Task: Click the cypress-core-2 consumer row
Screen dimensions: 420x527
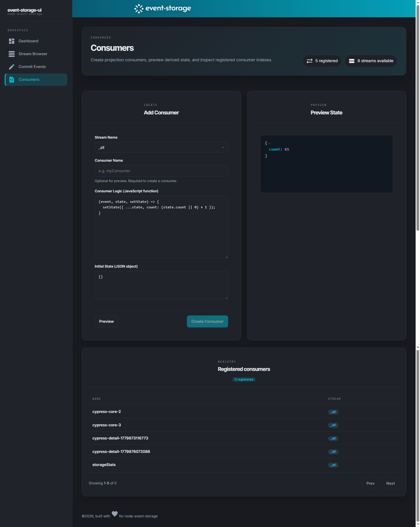Action: [x=244, y=412]
